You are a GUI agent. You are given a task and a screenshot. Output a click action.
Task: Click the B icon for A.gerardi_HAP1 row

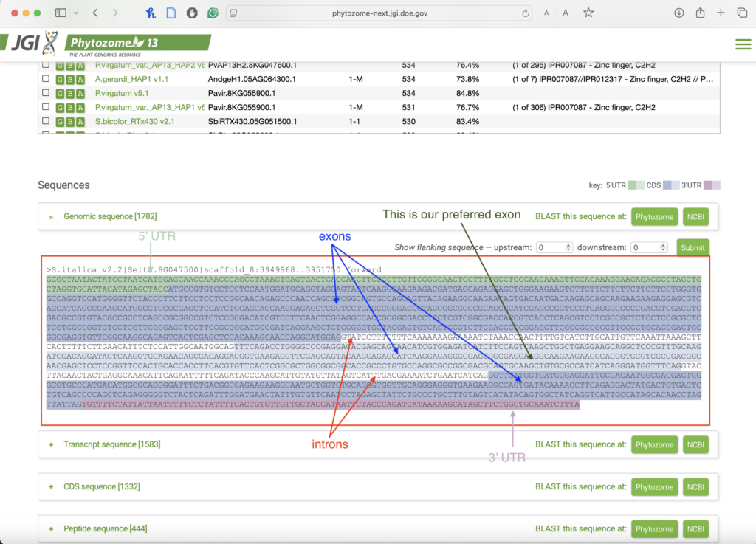pos(70,79)
